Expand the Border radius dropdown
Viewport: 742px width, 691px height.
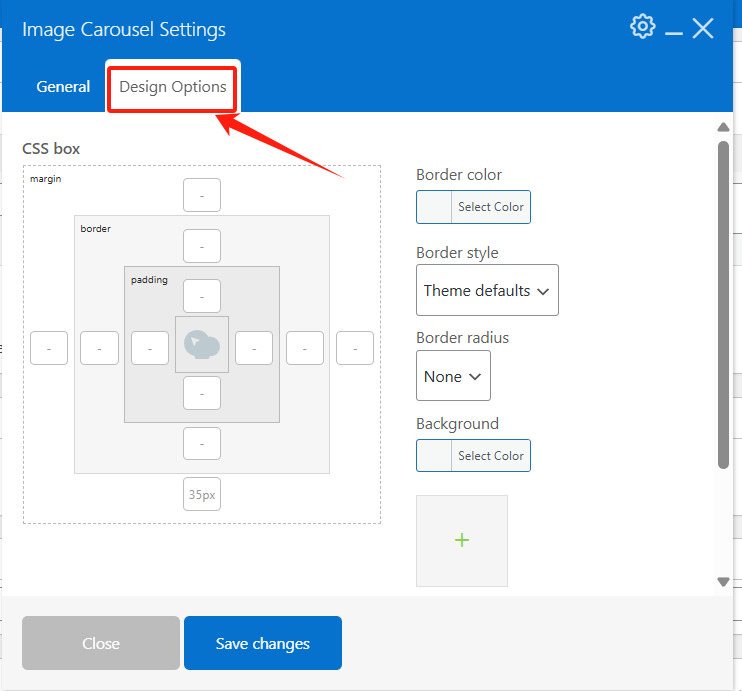point(453,376)
